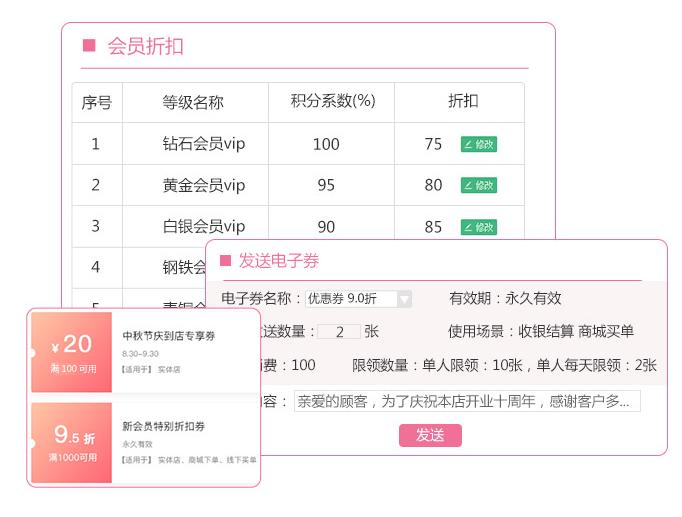Select the 优惠券 9.0折 combo box
Image resolution: width=682 pixels, height=517 pixels.
tap(350, 299)
